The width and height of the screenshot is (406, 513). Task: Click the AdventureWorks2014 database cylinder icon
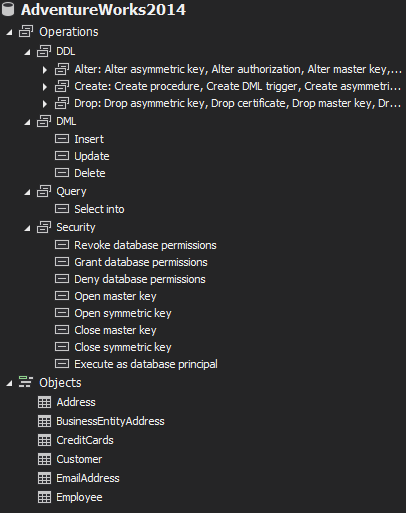(x=8, y=9)
